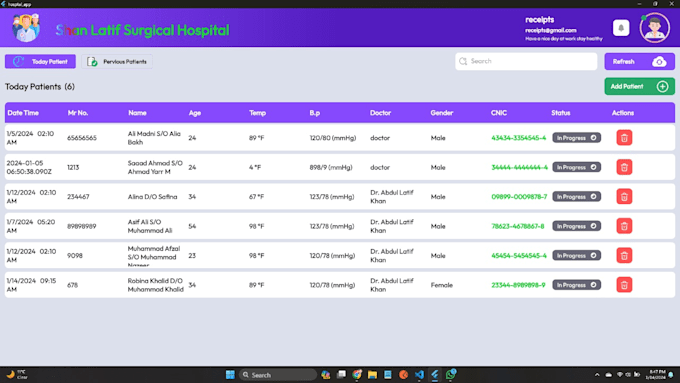Delete patient Saaad Ahmad row
Image resolution: width=680 pixels, height=383 pixels.
point(624,167)
